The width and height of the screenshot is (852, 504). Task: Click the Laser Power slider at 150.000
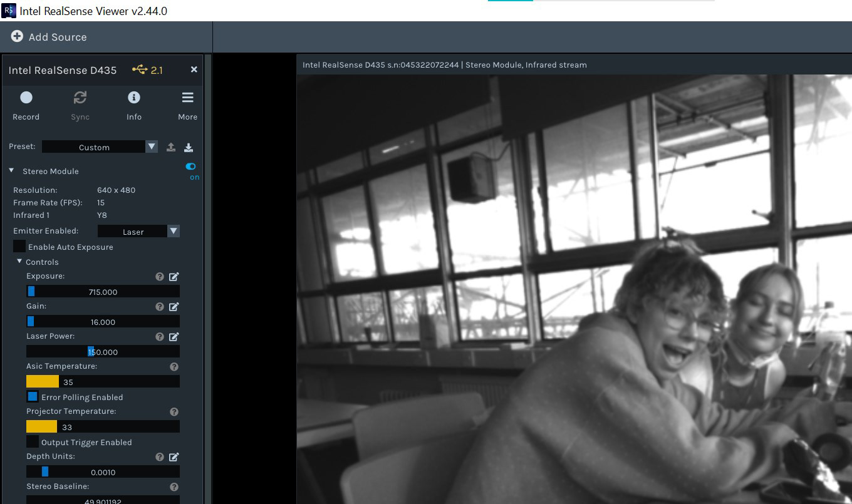coord(103,351)
